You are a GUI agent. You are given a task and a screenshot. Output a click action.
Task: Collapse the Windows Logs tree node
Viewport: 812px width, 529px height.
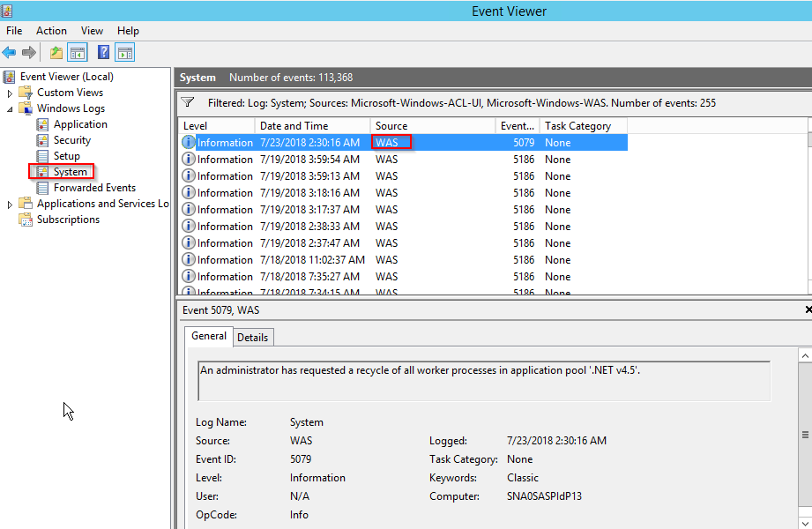tap(10, 109)
